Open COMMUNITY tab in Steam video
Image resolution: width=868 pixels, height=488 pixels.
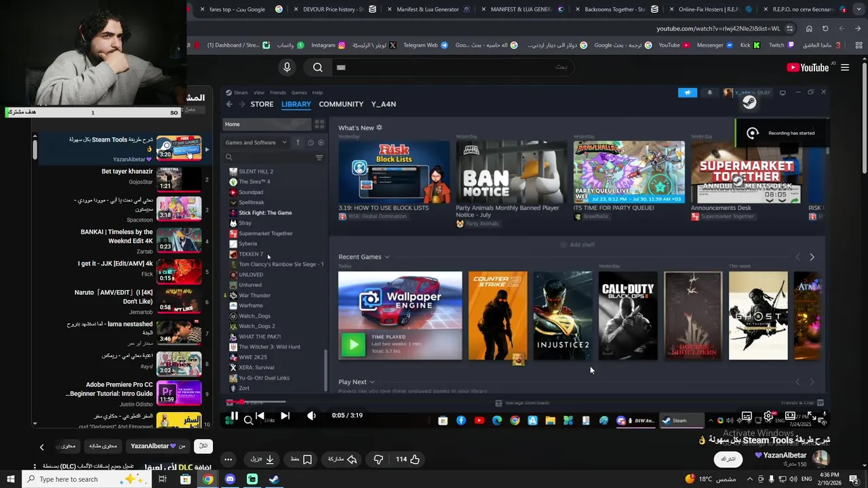pos(341,104)
